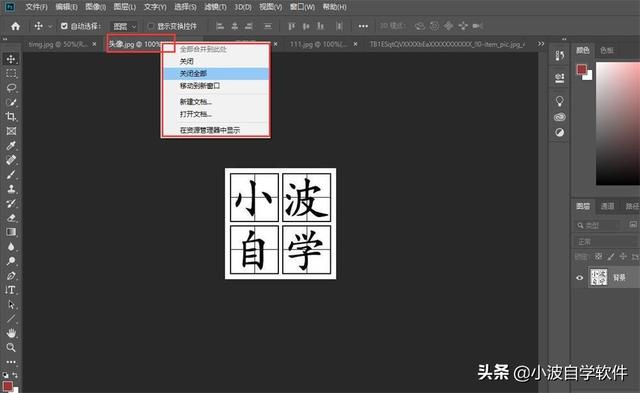The width and height of the screenshot is (640, 393).
Task: Select the Eyedropper tool
Action: (11, 146)
